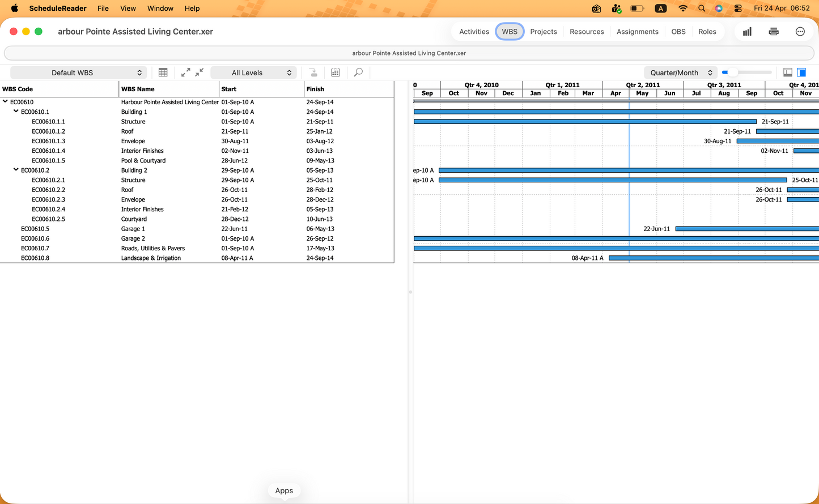Viewport: 819px width, 504px height.
Task: Click the Apps tooltip button
Action: click(284, 490)
